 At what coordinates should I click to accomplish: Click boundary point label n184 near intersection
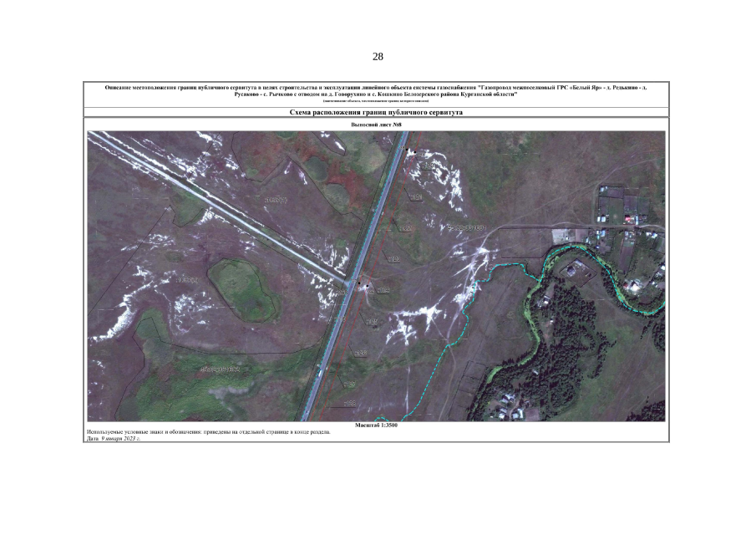tap(383, 290)
